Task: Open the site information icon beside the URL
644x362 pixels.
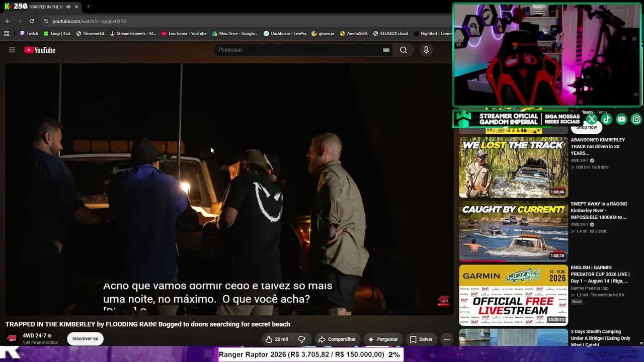Action: [x=46, y=21]
